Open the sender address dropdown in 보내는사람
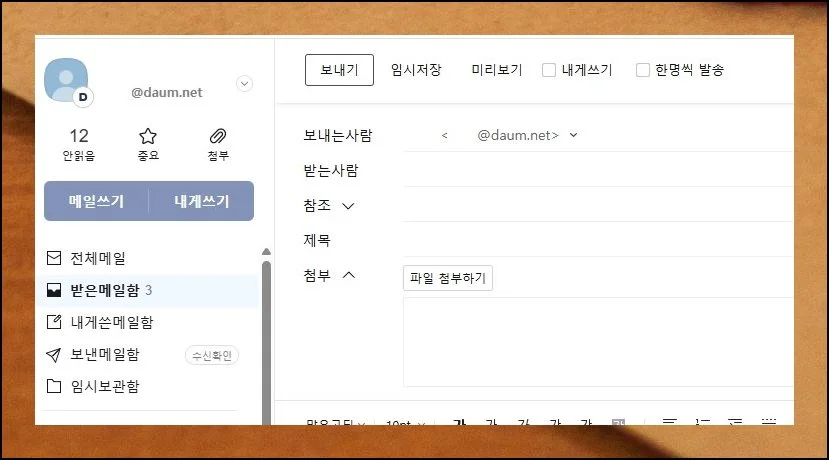The image size is (829, 460). tap(573, 136)
